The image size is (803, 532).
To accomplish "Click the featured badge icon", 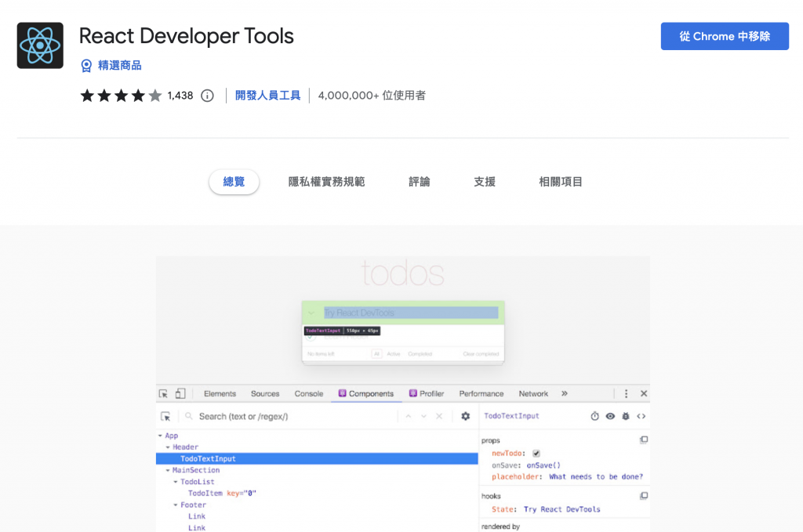I will coord(86,66).
